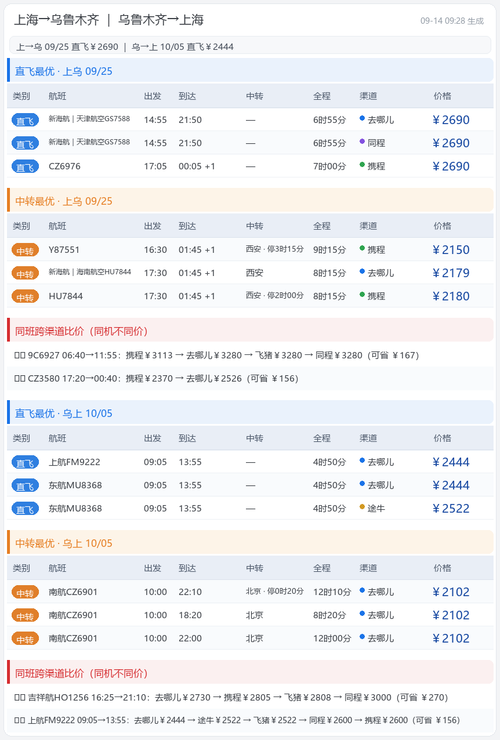Viewport: 500px width, 740px height.
Task: Click 航班 column header under 直飞最优 · 乌上 10/05
Action: pos(58,438)
